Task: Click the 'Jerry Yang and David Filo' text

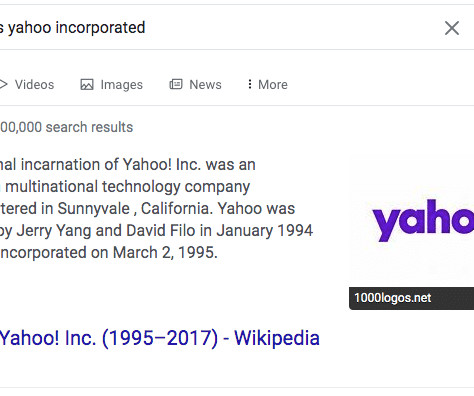Action: pyautogui.click(x=106, y=230)
